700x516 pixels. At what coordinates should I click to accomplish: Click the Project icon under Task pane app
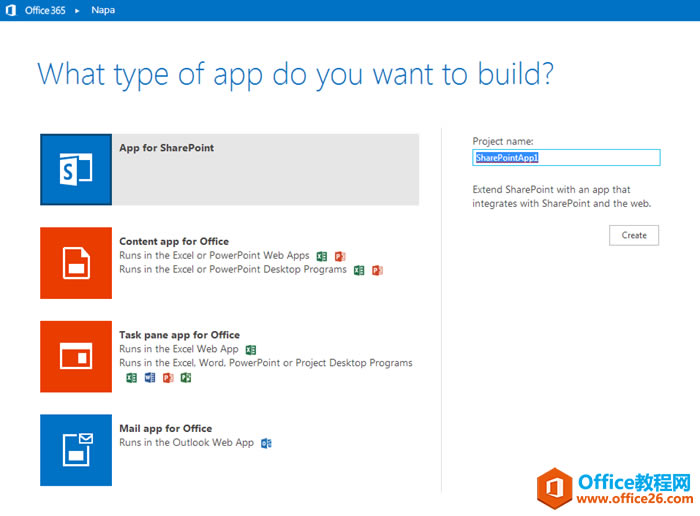[x=186, y=378]
